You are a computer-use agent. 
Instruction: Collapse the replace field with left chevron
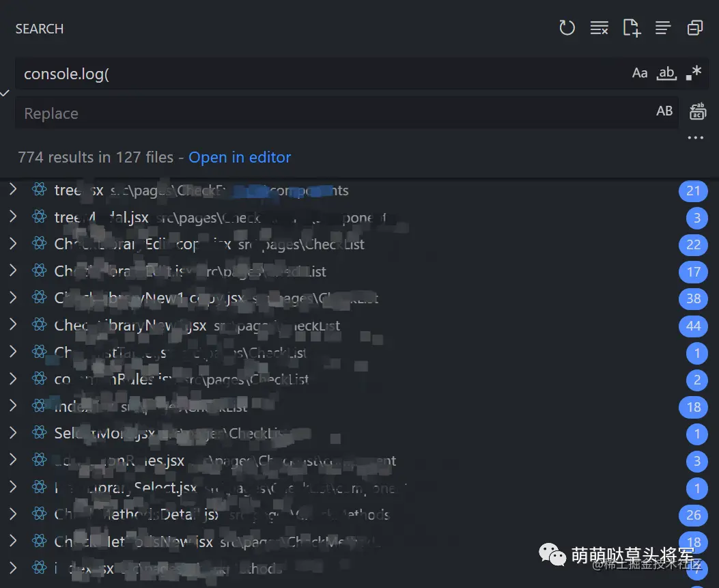5,94
